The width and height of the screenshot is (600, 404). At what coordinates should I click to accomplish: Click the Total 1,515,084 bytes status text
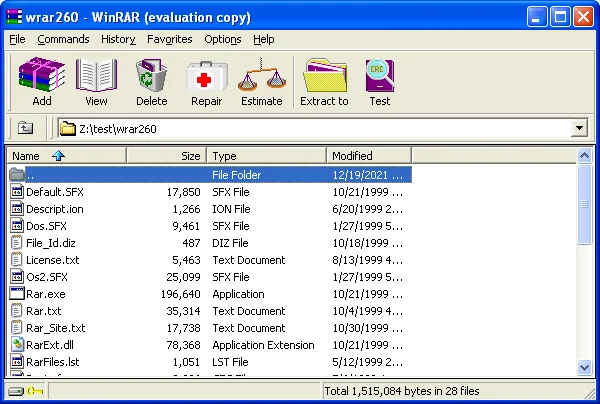click(x=402, y=391)
